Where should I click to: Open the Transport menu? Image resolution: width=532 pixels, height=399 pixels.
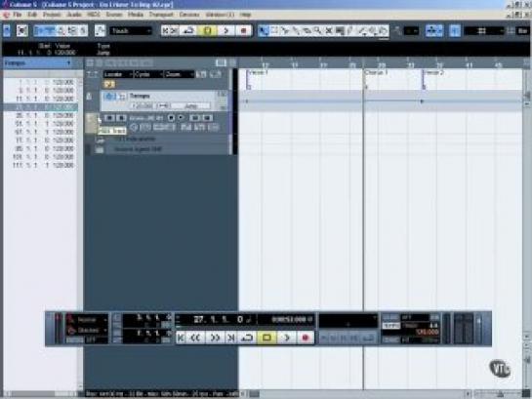tap(161, 15)
